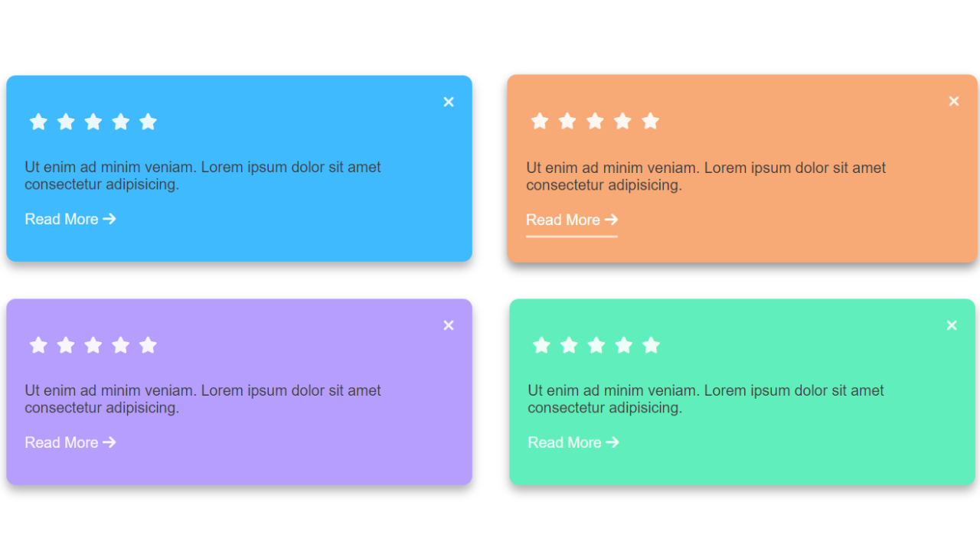Choose fourth star on purple card
Screen dimensions: 980x551
pos(121,345)
